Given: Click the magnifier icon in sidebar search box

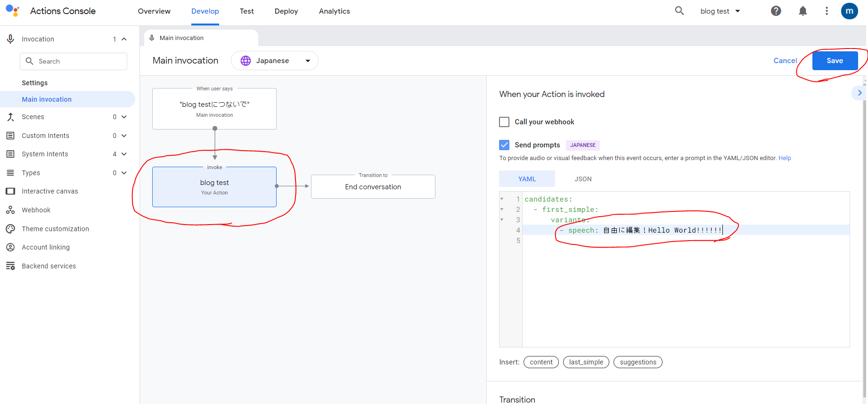Looking at the screenshot, I should (29, 61).
